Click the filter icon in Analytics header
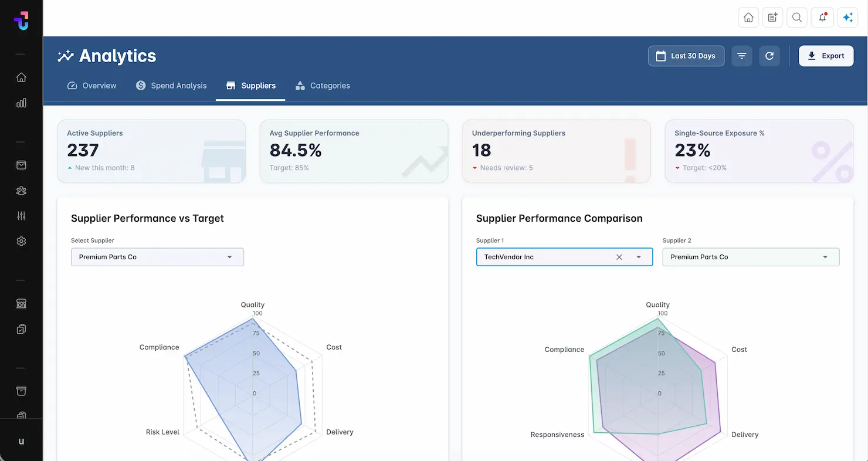The width and height of the screenshot is (868, 461). (x=742, y=56)
